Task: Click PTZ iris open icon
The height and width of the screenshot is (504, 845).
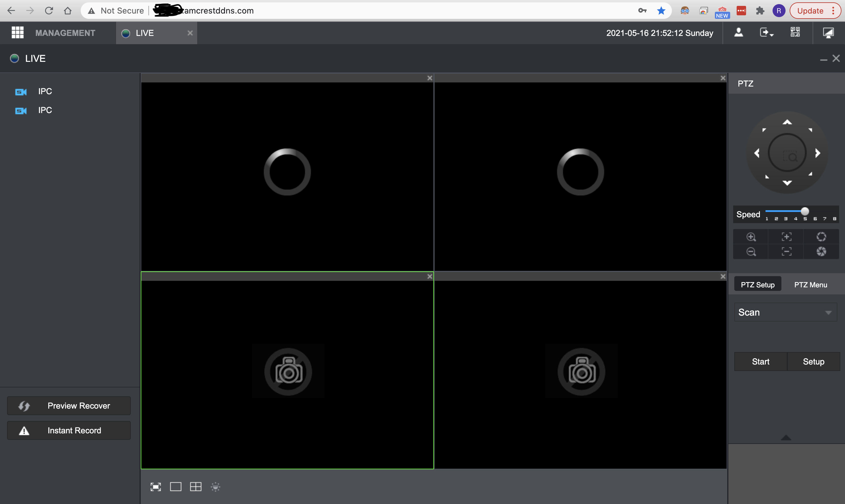Action: (x=821, y=237)
